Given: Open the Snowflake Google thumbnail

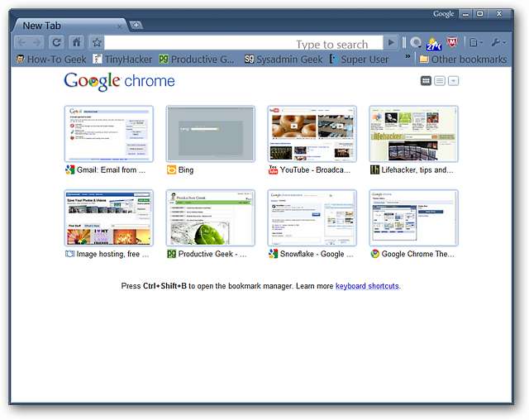Looking at the screenshot, I should [x=312, y=218].
